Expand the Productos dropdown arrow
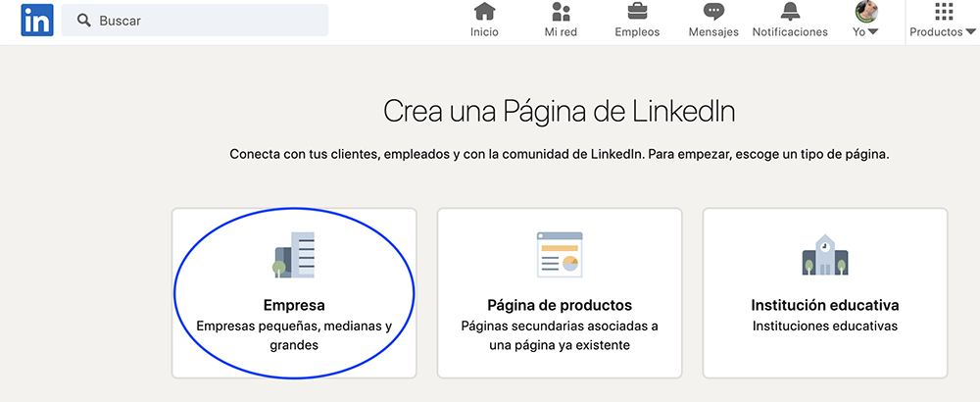This screenshot has width=980, height=402. point(970,32)
